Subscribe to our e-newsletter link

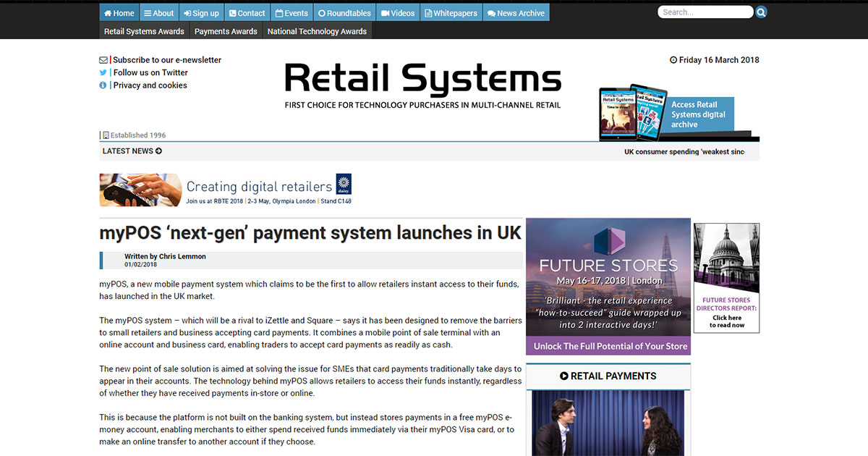(x=167, y=60)
